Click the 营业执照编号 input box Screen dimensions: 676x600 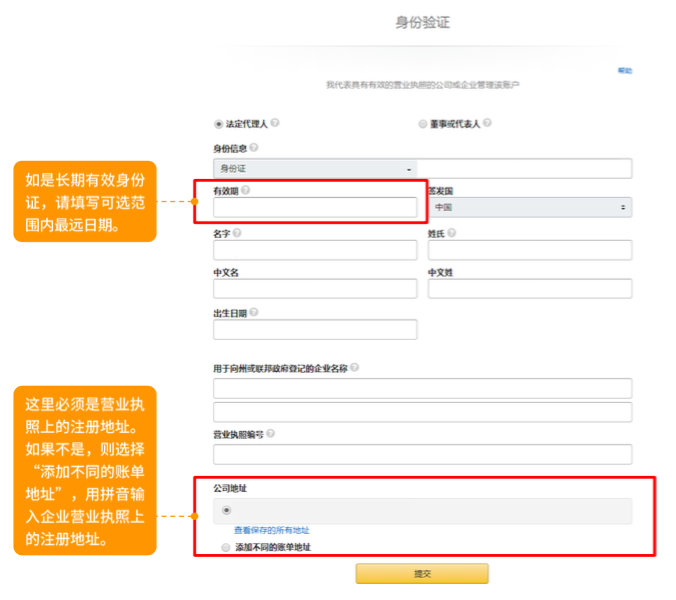point(422,454)
